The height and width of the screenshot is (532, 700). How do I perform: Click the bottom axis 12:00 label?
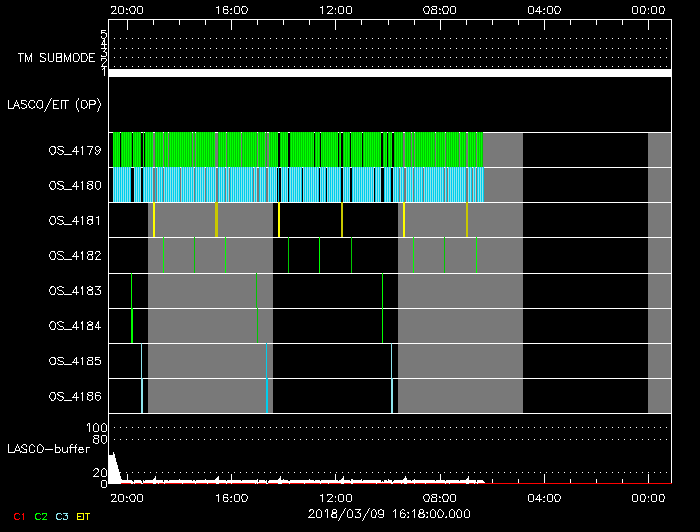336,498
